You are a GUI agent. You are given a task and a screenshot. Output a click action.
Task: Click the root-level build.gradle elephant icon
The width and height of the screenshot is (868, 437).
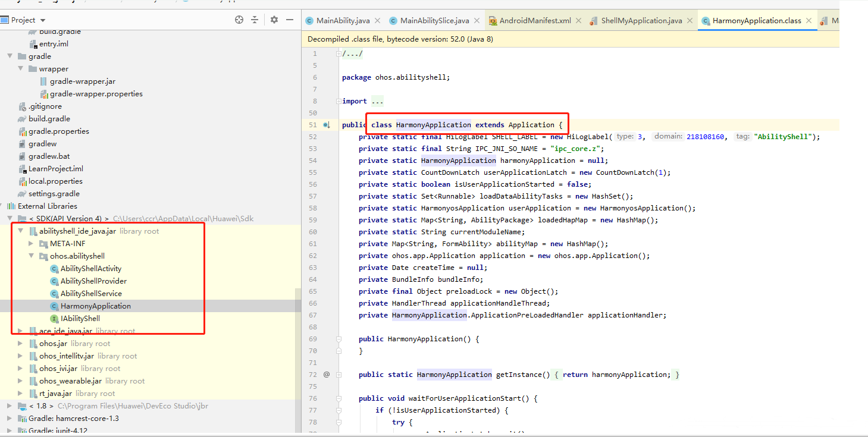[22, 119]
